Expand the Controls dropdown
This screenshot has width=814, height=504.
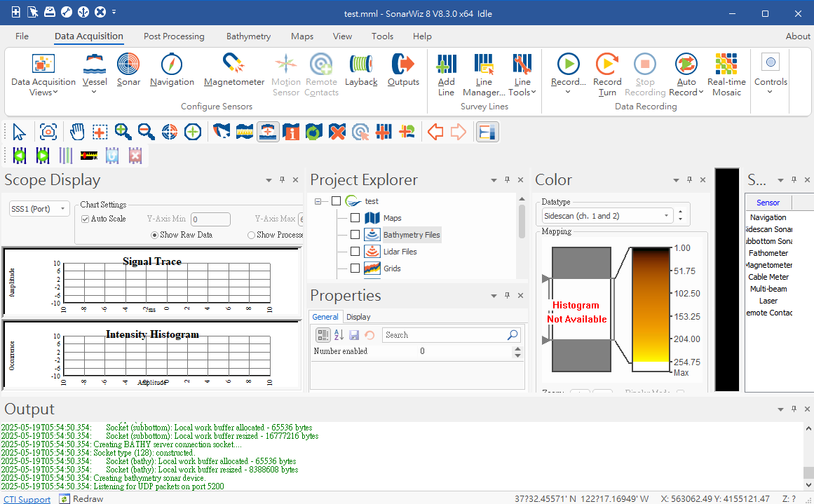coord(771,92)
